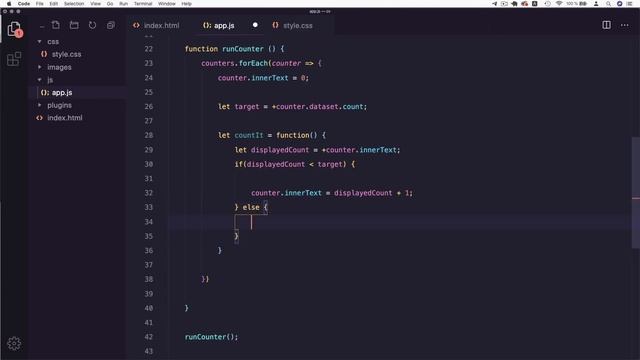The height and width of the screenshot is (360, 640).
Task: Collapse the js folder
Action: (x=40, y=80)
